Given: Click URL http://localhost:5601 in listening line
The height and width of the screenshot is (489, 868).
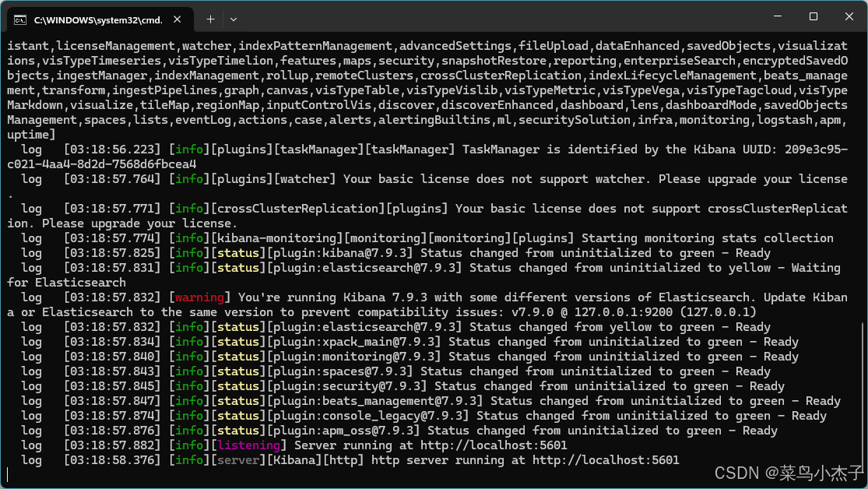Looking at the screenshot, I should click(x=494, y=445).
